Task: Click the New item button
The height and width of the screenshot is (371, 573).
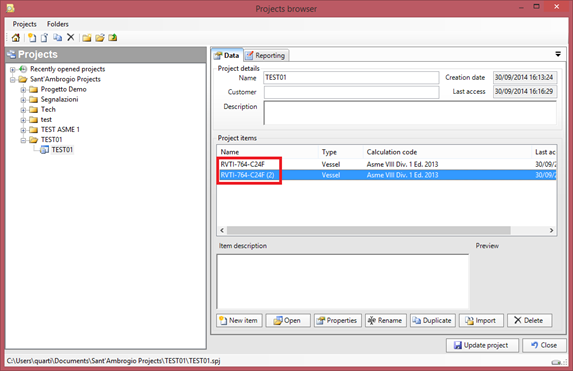Action: tap(239, 320)
